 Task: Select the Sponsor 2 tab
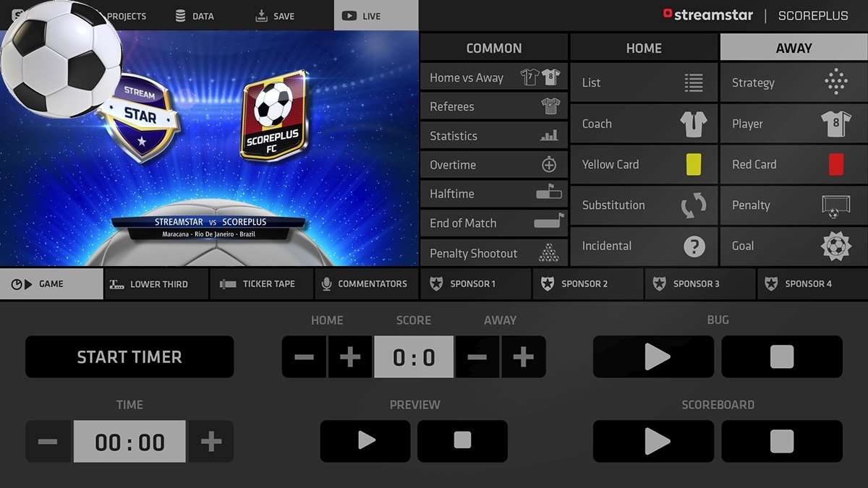tap(587, 284)
